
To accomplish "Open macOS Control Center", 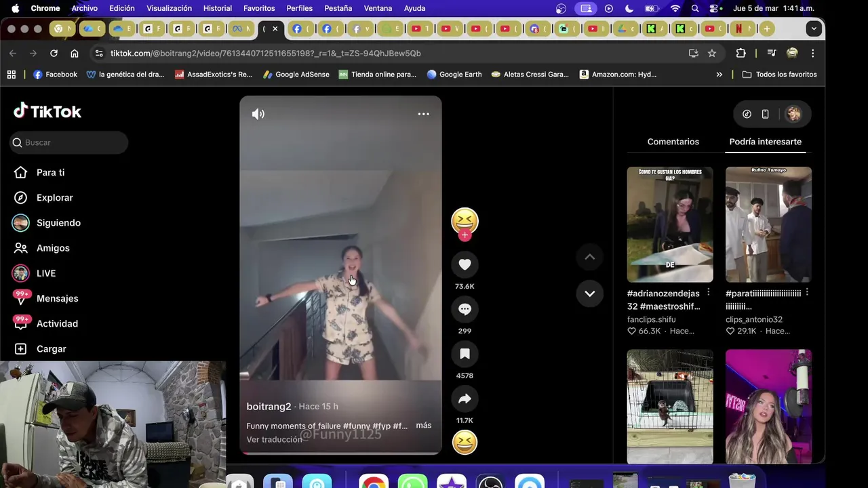I will click(715, 9).
